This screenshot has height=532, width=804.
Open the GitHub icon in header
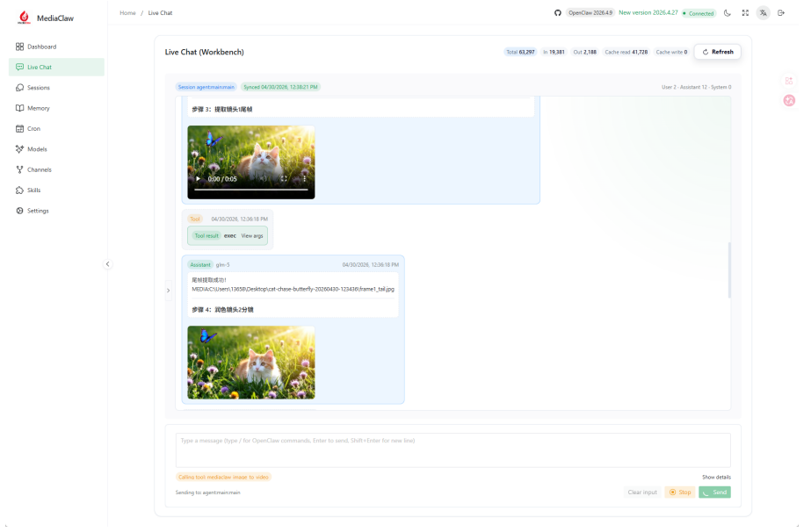click(x=557, y=13)
